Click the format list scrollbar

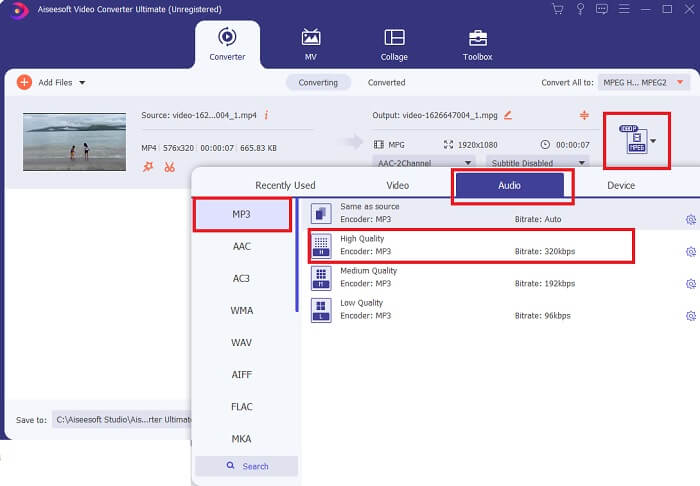297,255
